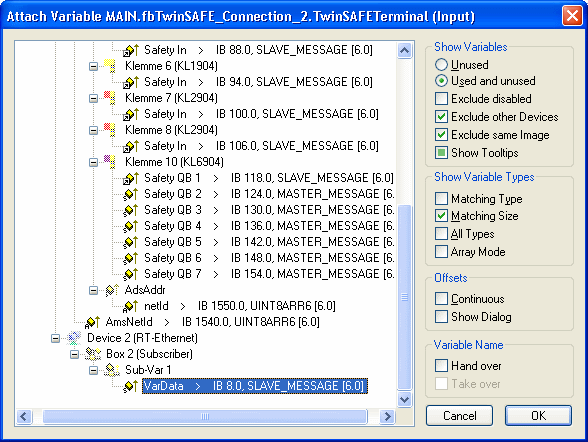This screenshot has width=588, height=442.
Task: Select Safety QB 4 IB 136.0 row
Action: click(x=269, y=226)
